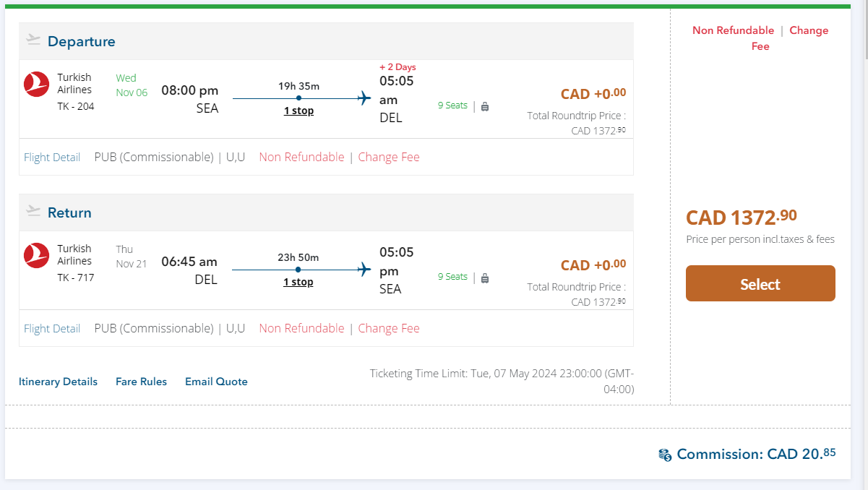Expand the departure flight's 1 stop details

tap(298, 111)
